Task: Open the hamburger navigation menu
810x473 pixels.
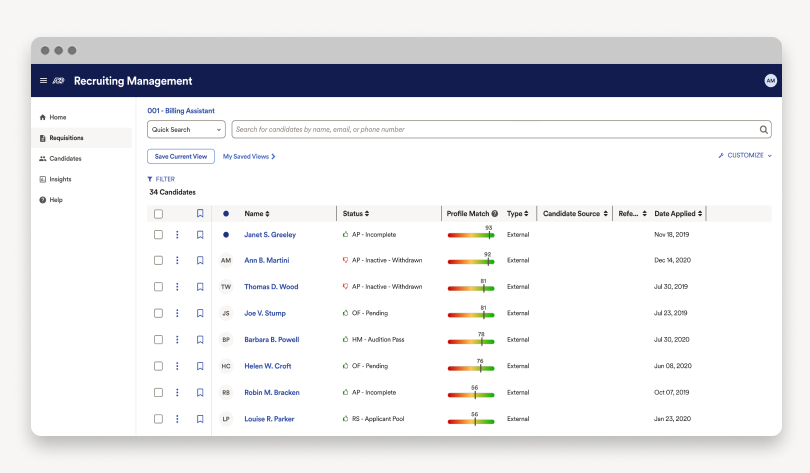Action: [x=43, y=81]
